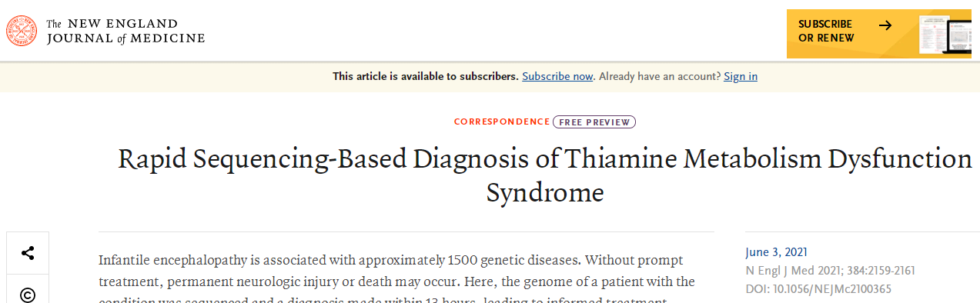The height and width of the screenshot is (303, 980).
Task: Click the round red NEJM seal logo
Action: pyautogui.click(x=22, y=30)
